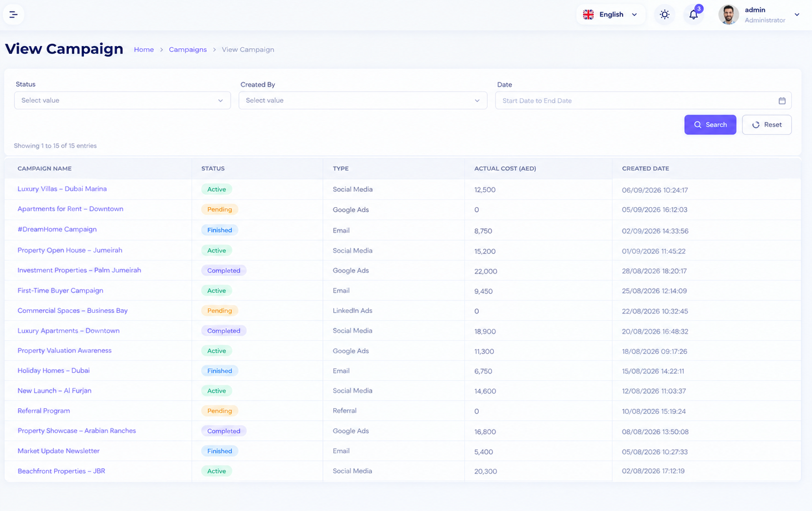Open Luxury Apartments – Downtown campaign
The width and height of the screenshot is (812, 511).
68,330
